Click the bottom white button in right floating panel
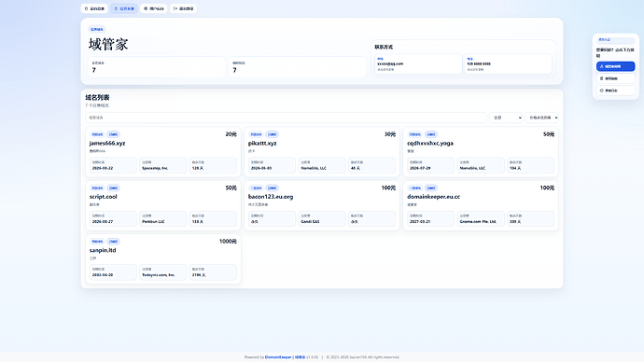Image resolution: width=644 pixels, height=362 pixels. pos(615,90)
